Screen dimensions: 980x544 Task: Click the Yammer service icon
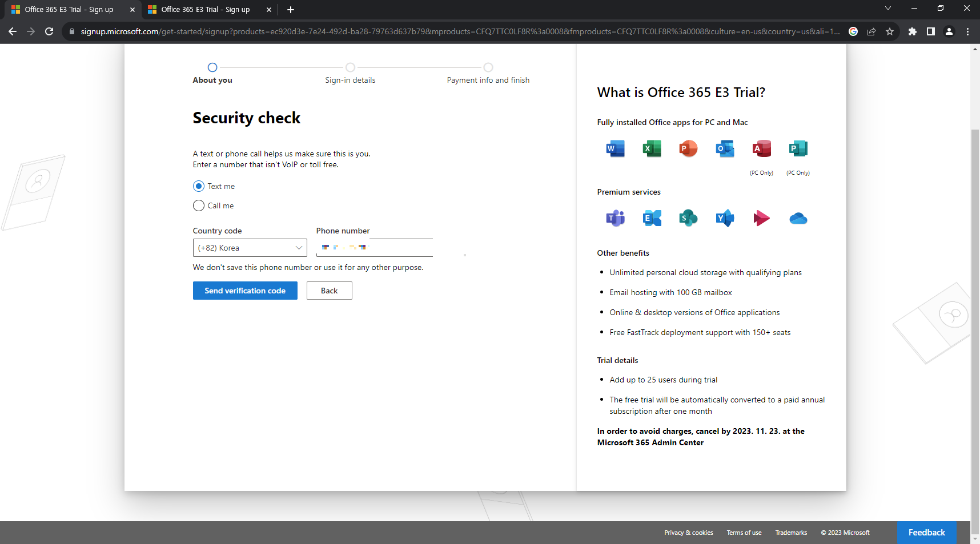coord(725,218)
